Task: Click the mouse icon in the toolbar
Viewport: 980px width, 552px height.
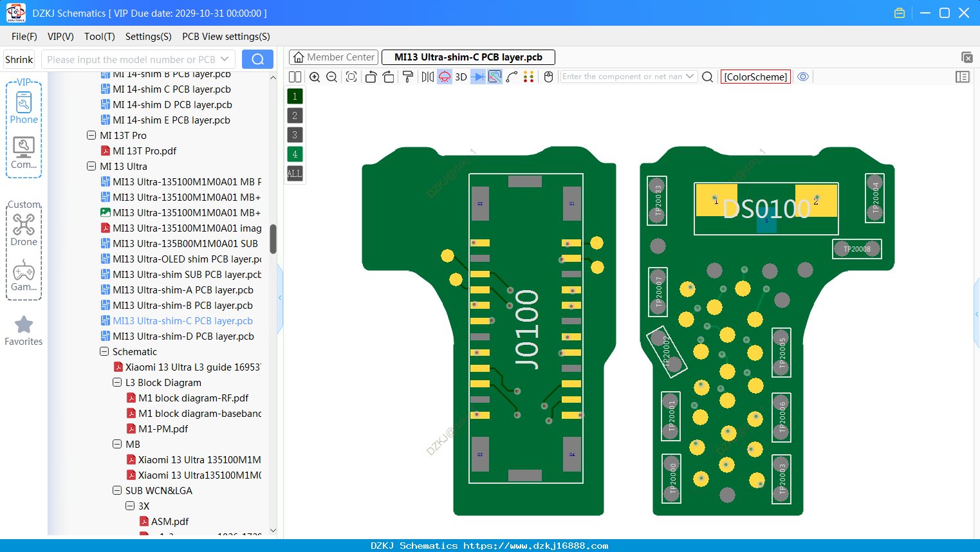Action: pos(549,77)
